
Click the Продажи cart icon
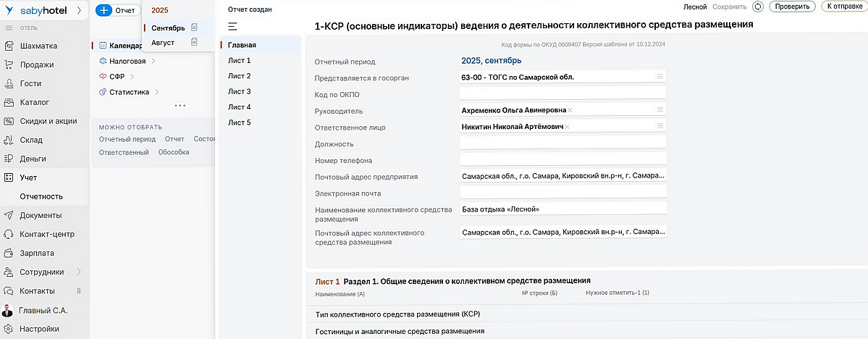click(x=9, y=64)
